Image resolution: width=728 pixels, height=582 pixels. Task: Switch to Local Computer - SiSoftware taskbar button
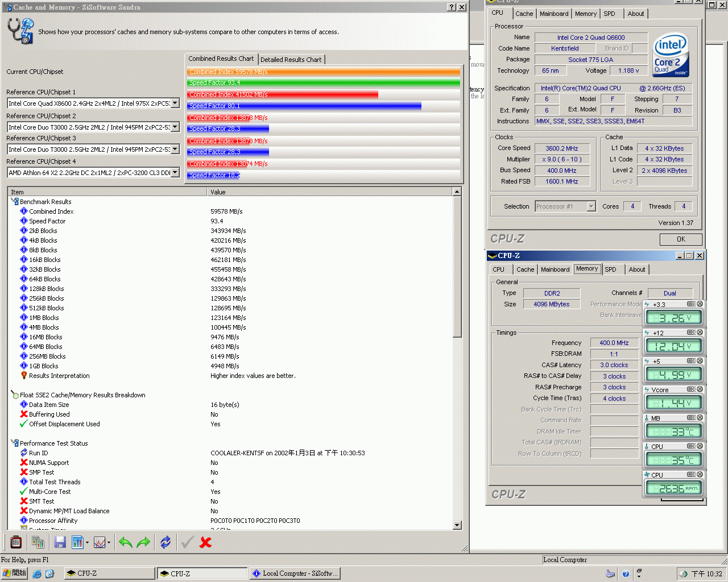pos(296,573)
